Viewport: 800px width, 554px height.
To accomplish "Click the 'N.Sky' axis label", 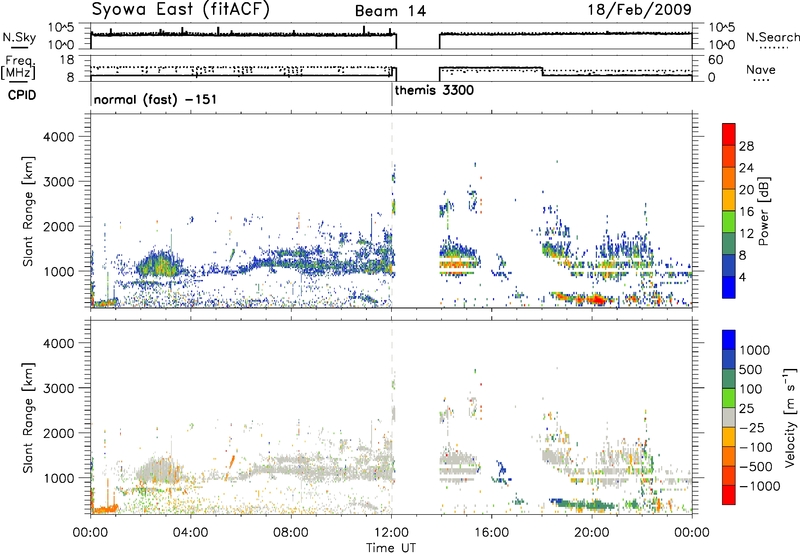I will tap(19, 37).
